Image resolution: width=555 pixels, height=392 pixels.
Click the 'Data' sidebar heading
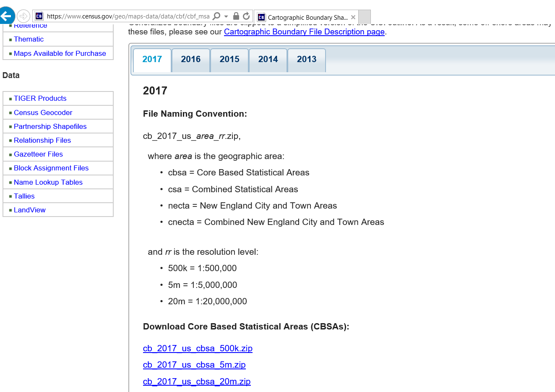point(11,76)
